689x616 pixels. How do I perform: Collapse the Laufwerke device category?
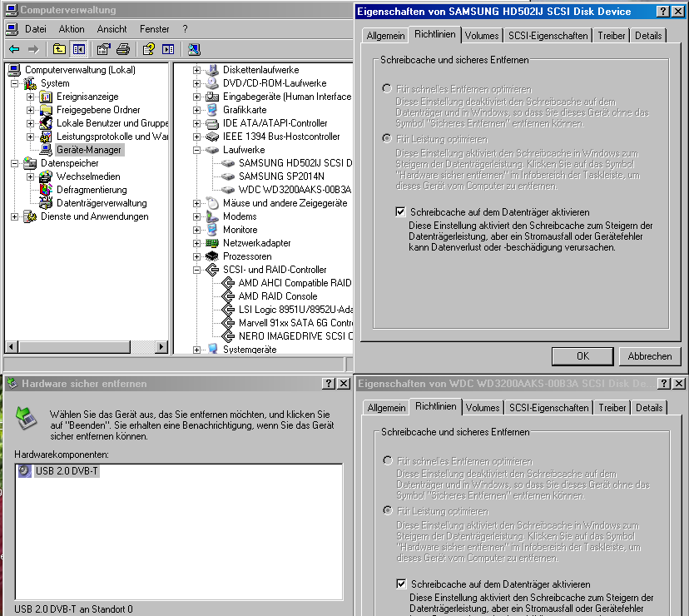point(197,150)
